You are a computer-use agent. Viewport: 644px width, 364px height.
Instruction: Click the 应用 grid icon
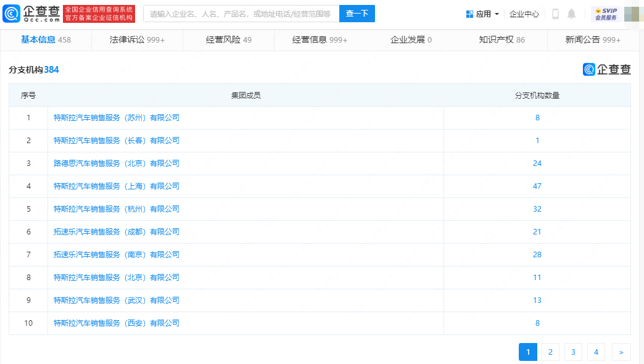pos(470,14)
